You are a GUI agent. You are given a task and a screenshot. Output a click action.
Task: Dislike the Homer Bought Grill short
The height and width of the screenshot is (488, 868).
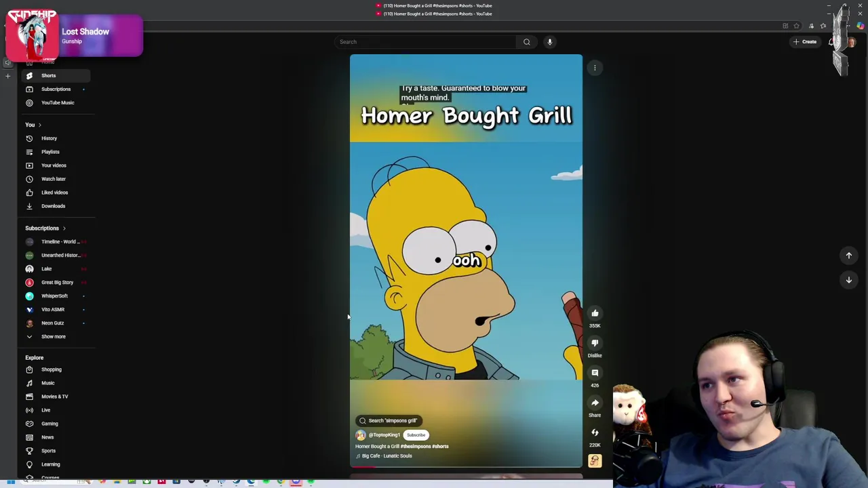595,343
